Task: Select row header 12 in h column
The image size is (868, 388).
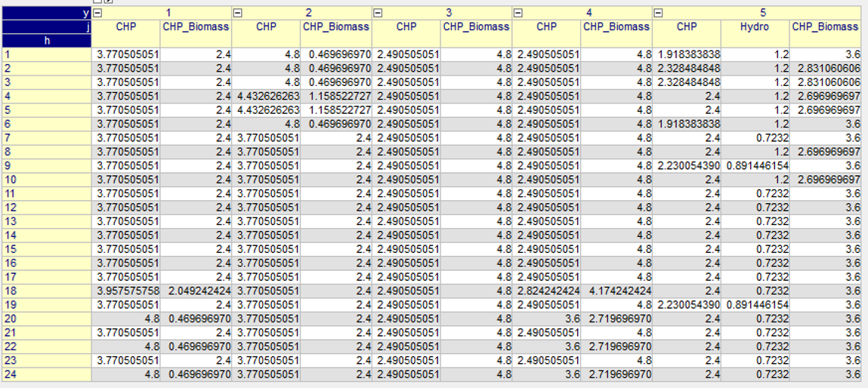Action: 46,208
